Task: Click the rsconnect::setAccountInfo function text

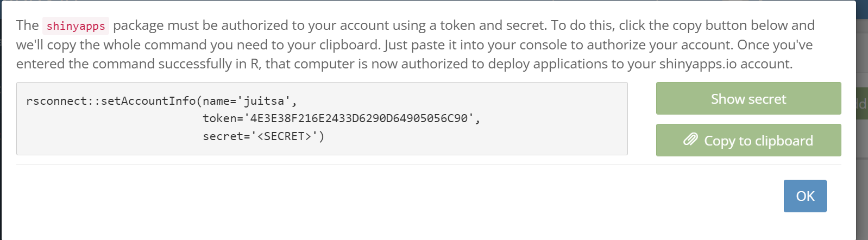Action: (x=111, y=101)
